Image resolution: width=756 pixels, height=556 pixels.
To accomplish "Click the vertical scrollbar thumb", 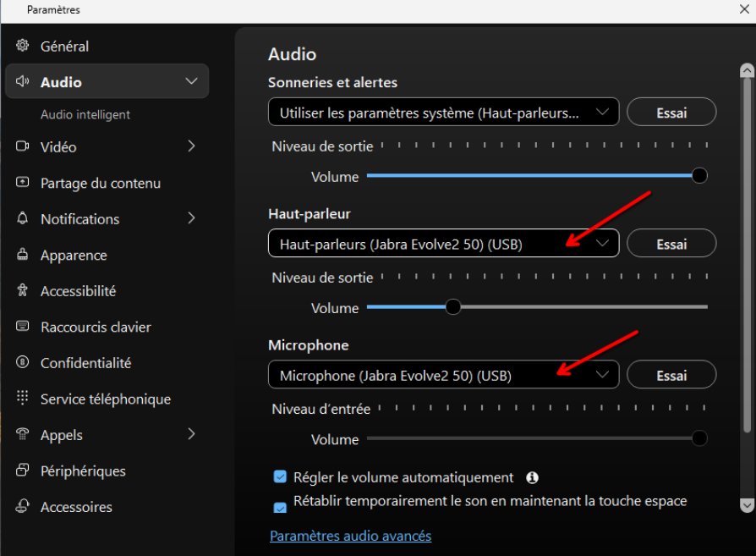I will click(747, 255).
